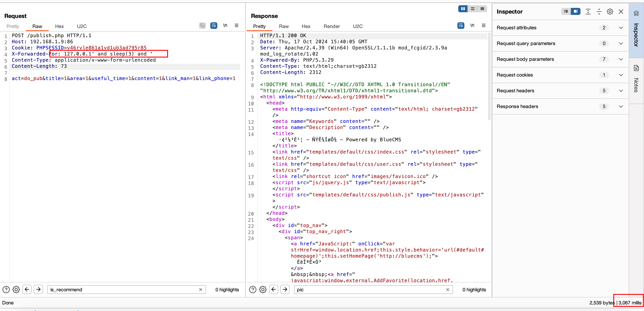Click HTTP/1.1 200 OK status line

tap(283, 35)
